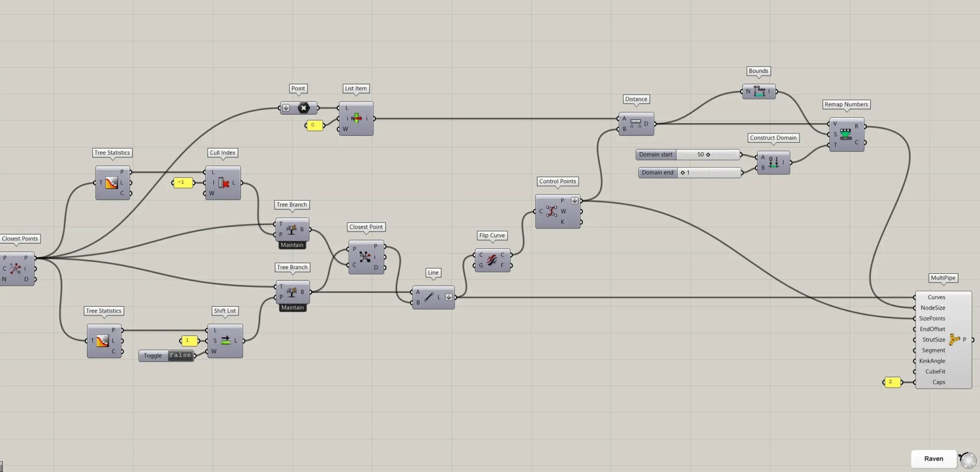Click the Distance component icon
980x472 pixels.
coord(635,124)
